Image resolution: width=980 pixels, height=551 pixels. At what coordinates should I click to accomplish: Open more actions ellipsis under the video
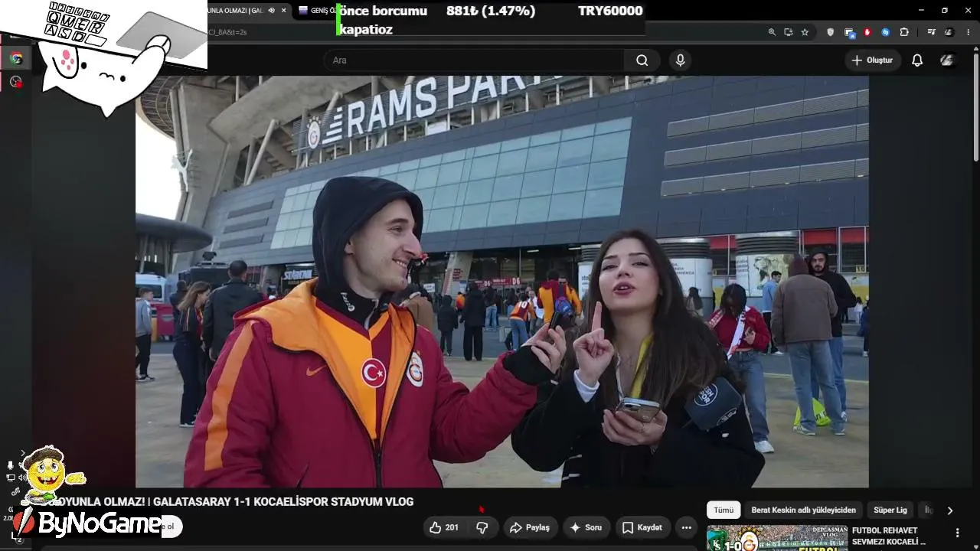pyautogui.click(x=687, y=527)
